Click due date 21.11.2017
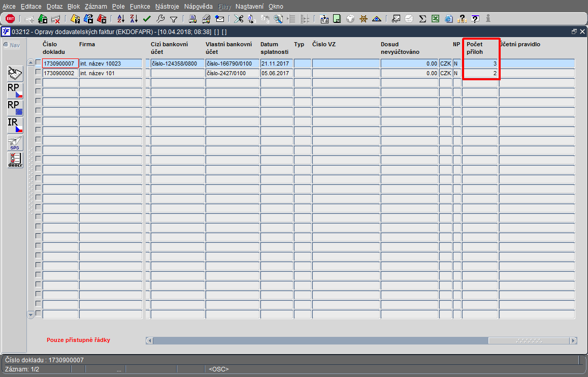 (x=277, y=64)
